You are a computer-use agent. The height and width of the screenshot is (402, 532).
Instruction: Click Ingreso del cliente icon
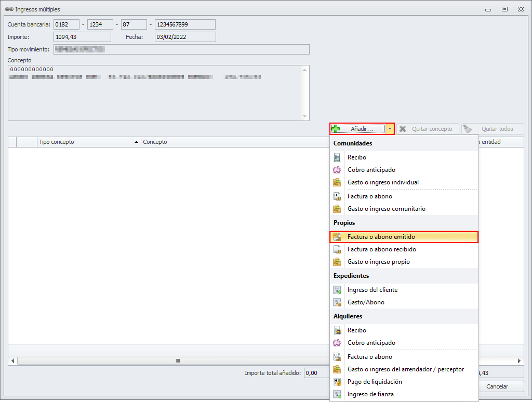[x=337, y=290]
